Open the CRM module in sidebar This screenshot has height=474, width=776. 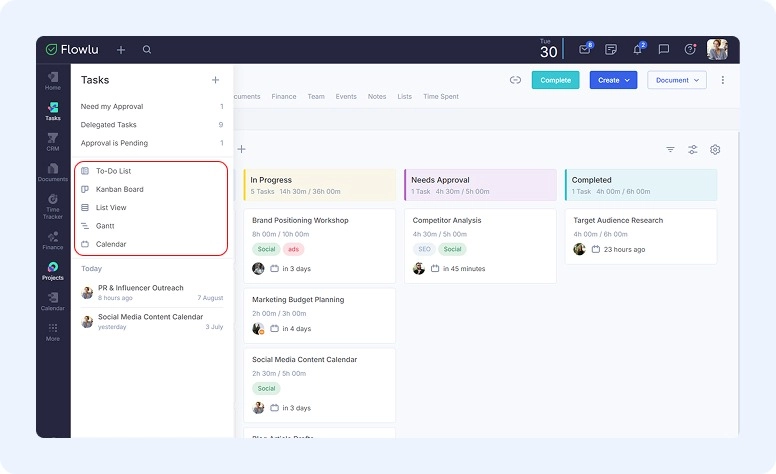53,142
